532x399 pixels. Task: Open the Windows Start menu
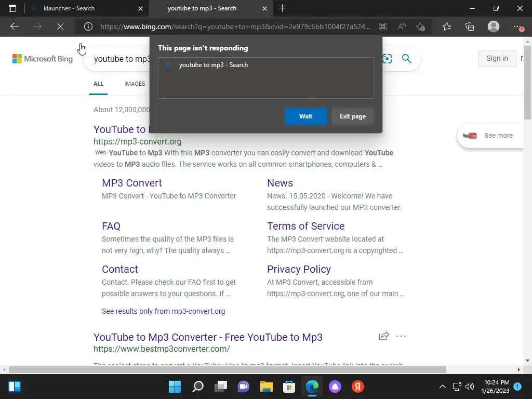point(175,387)
